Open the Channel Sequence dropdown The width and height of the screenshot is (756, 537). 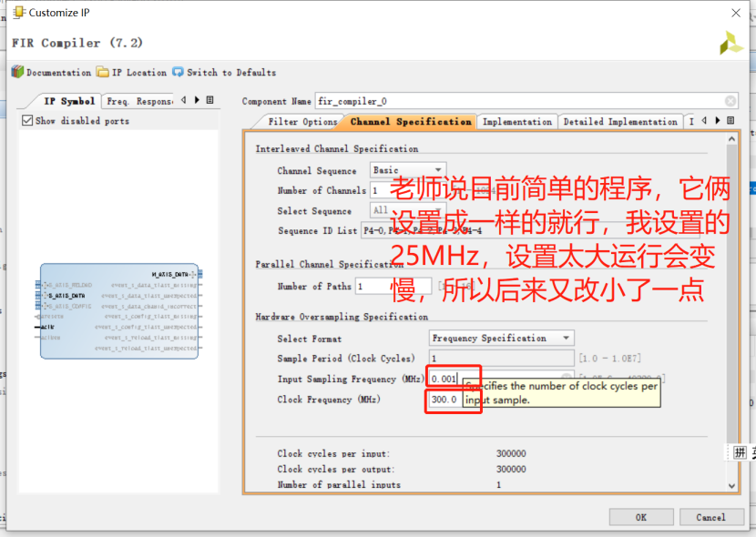tap(408, 170)
